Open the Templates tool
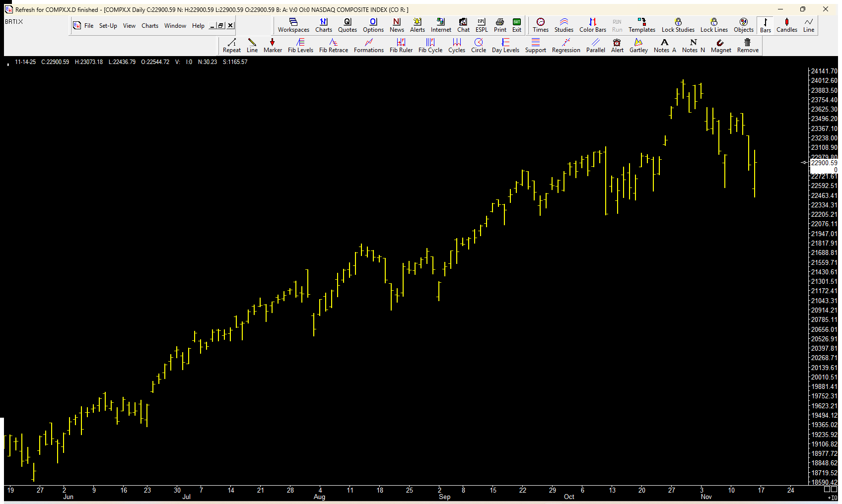The width and height of the screenshot is (842, 504). 641,25
